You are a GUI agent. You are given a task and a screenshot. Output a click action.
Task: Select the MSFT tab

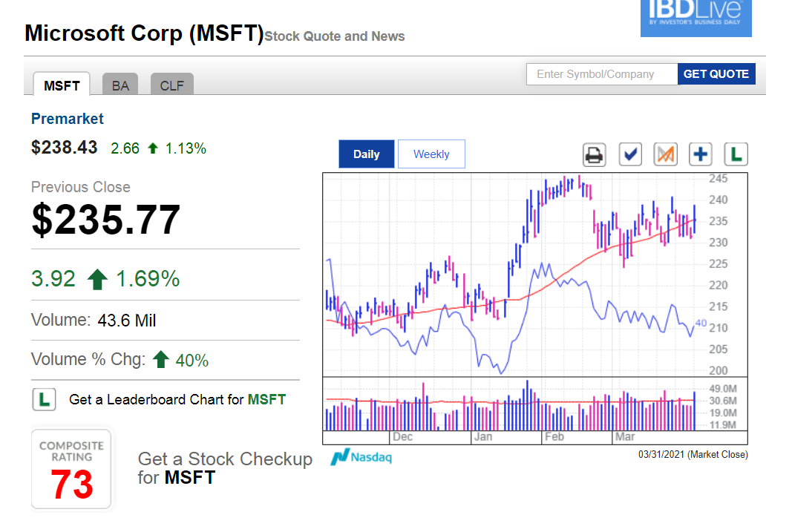point(62,85)
